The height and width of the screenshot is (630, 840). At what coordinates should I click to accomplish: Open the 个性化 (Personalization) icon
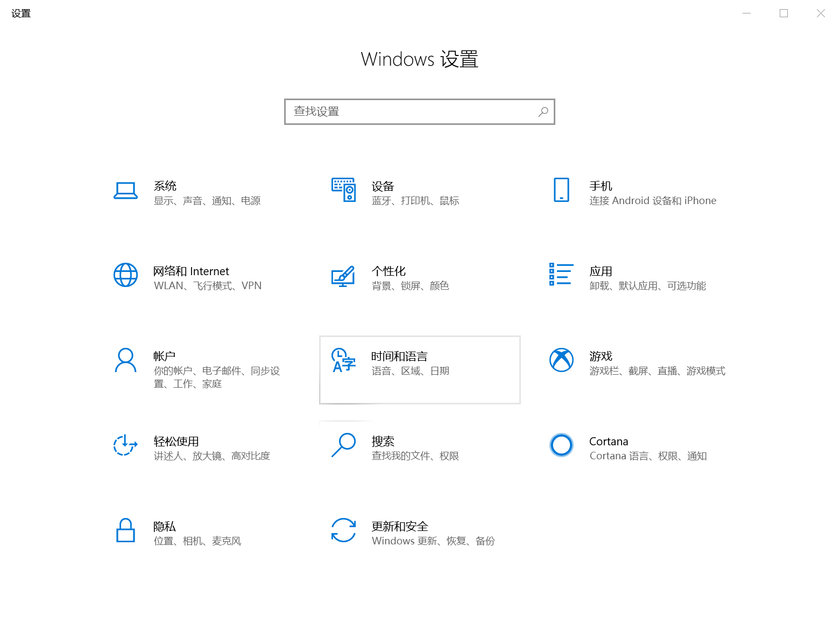click(343, 276)
